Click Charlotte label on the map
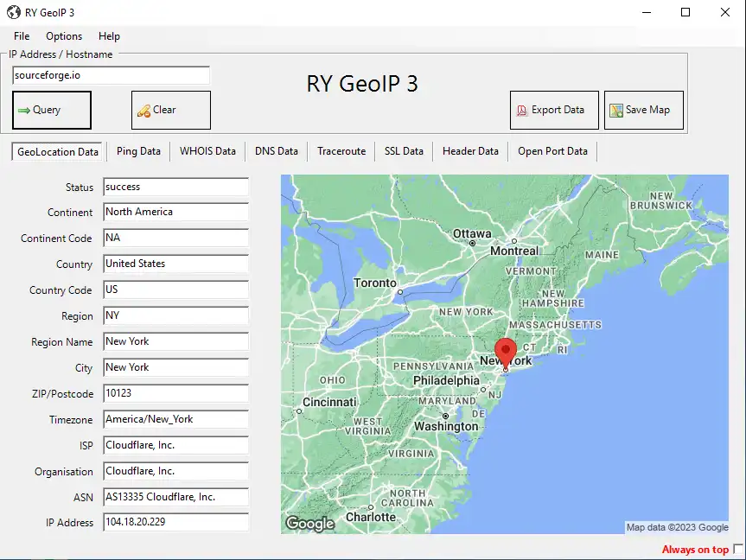Screen dimensions: 746x560 371,517
